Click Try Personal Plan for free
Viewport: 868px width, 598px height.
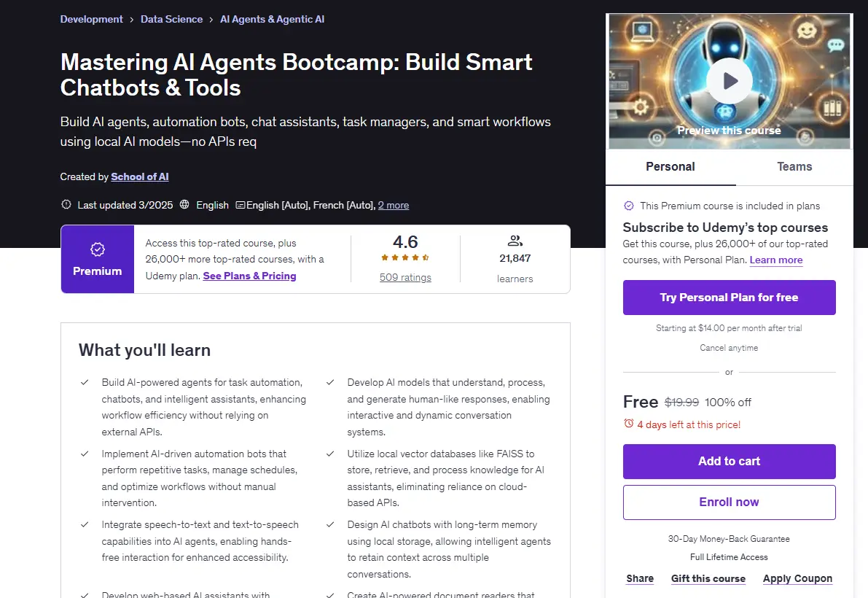pos(729,298)
